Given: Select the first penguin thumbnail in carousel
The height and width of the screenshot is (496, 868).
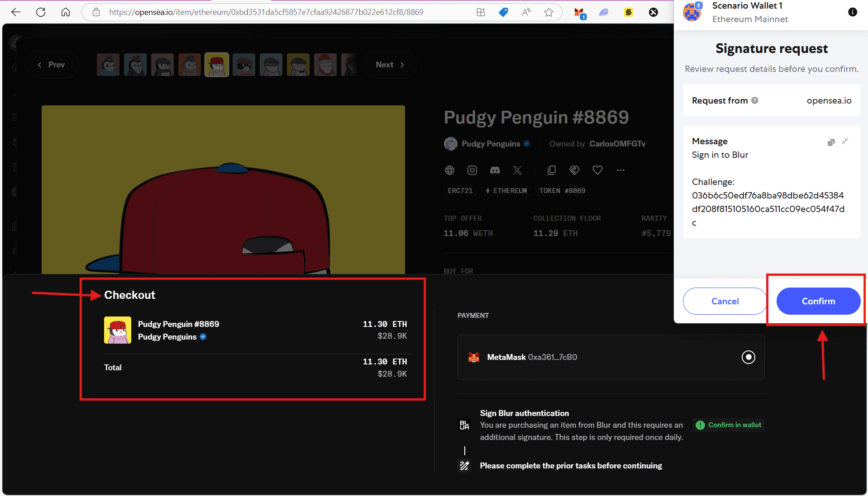Looking at the screenshot, I should pyautogui.click(x=108, y=65).
